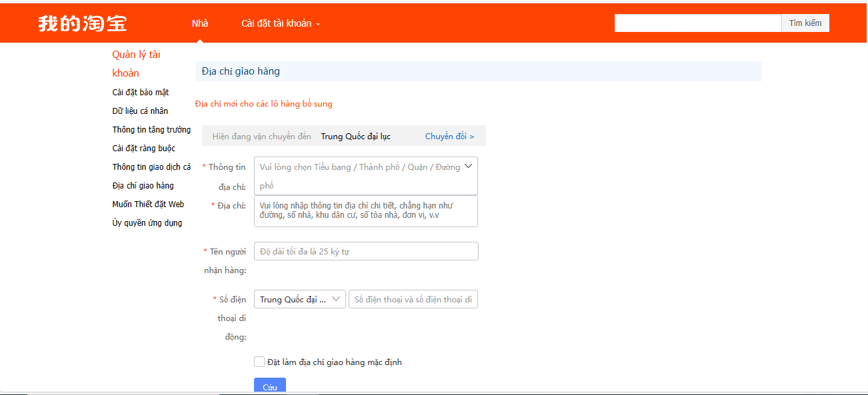Click the Tên người nhận hàng field
Screen dimensions: 868x395
(x=366, y=251)
